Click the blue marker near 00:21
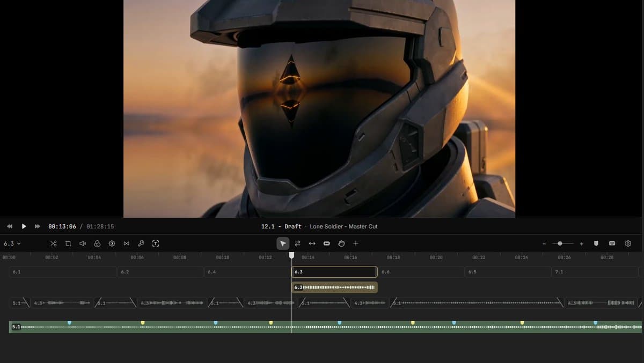The image size is (644, 363). click(x=453, y=323)
